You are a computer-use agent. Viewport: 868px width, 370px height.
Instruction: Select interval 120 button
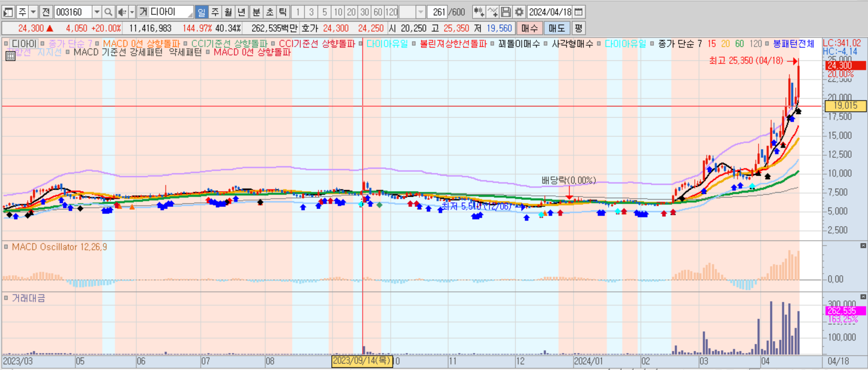[391, 12]
